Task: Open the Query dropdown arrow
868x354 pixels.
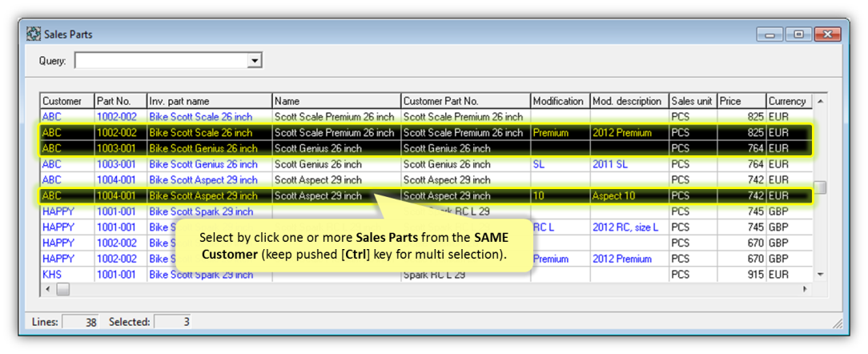Action: [254, 61]
